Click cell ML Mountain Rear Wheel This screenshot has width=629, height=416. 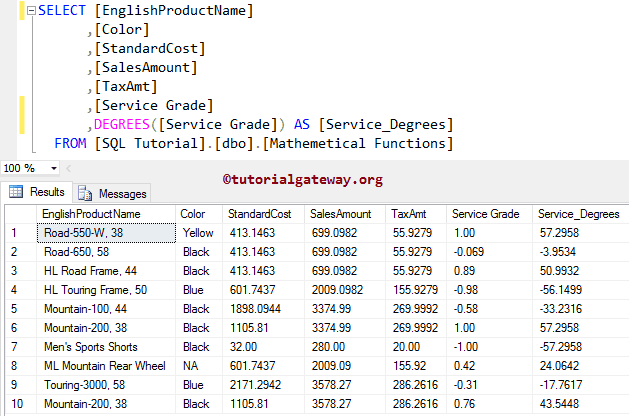tap(106, 366)
